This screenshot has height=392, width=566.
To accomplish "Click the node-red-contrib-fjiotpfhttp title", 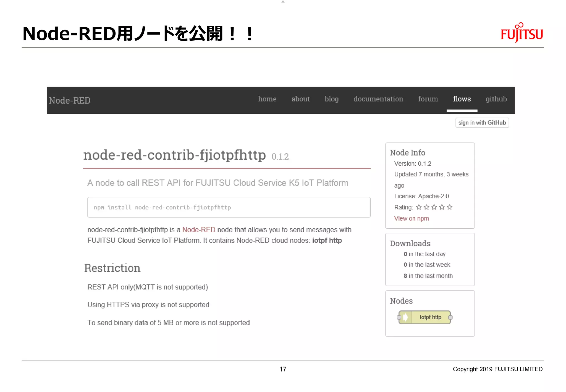I will pos(174,155).
